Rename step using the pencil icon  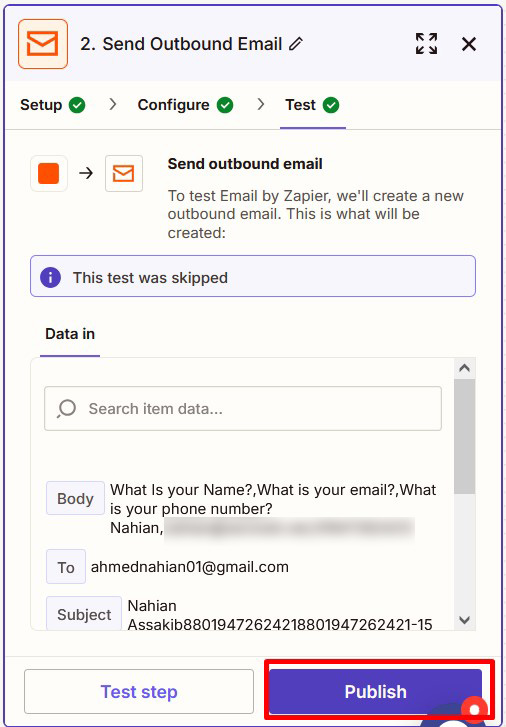click(295, 44)
